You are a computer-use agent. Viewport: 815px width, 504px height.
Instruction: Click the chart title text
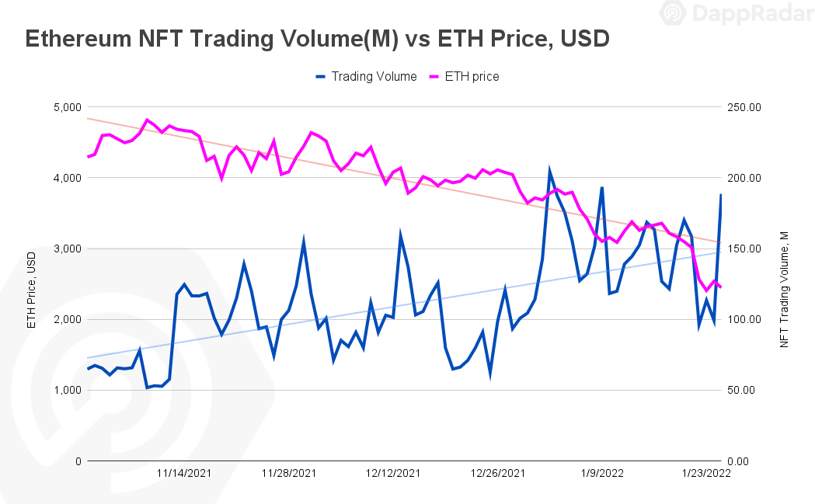(x=317, y=39)
